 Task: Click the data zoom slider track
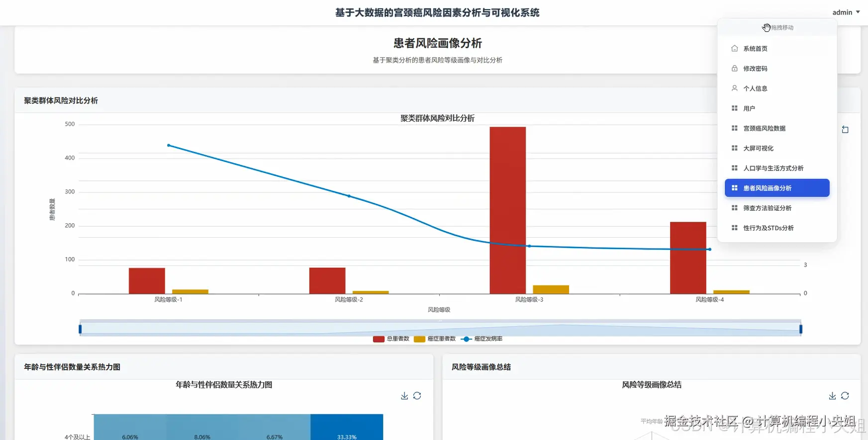(440, 329)
